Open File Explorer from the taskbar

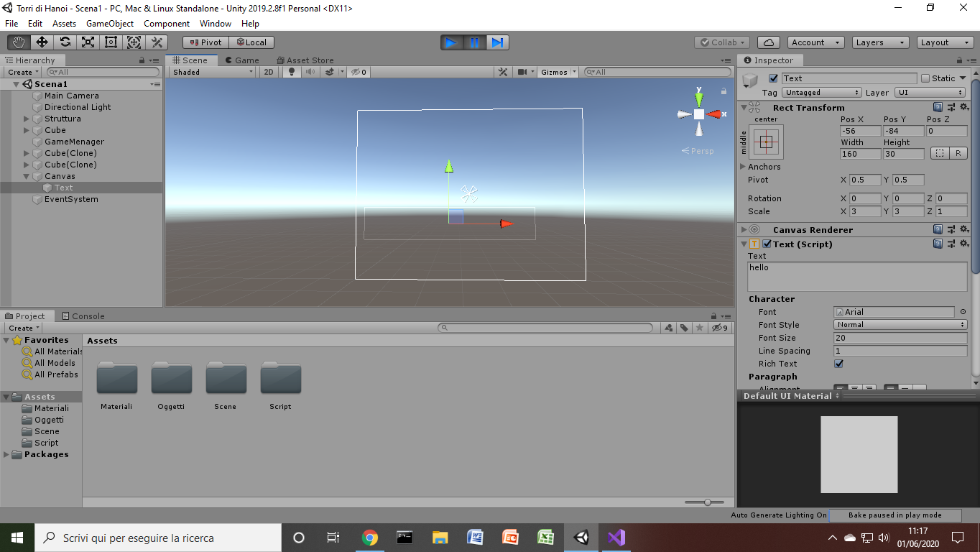click(x=440, y=538)
